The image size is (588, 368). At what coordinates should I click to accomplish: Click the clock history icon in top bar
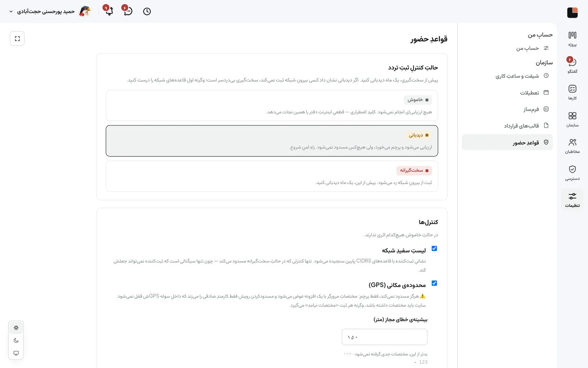[x=147, y=11]
